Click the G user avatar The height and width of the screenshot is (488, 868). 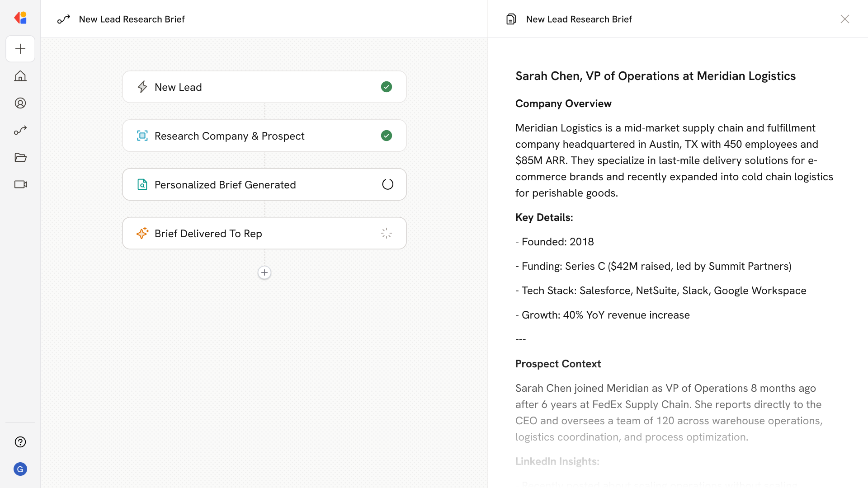(20, 469)
